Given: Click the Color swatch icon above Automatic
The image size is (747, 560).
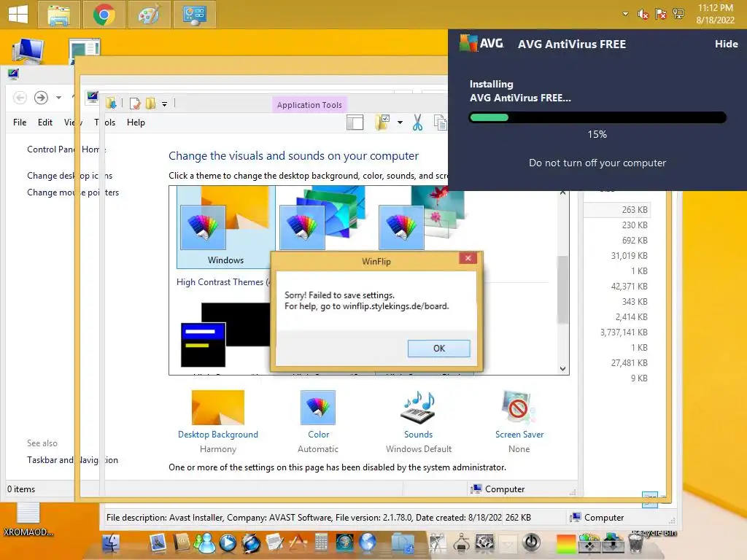Looking at the screenshot, I should coord(318,407).
